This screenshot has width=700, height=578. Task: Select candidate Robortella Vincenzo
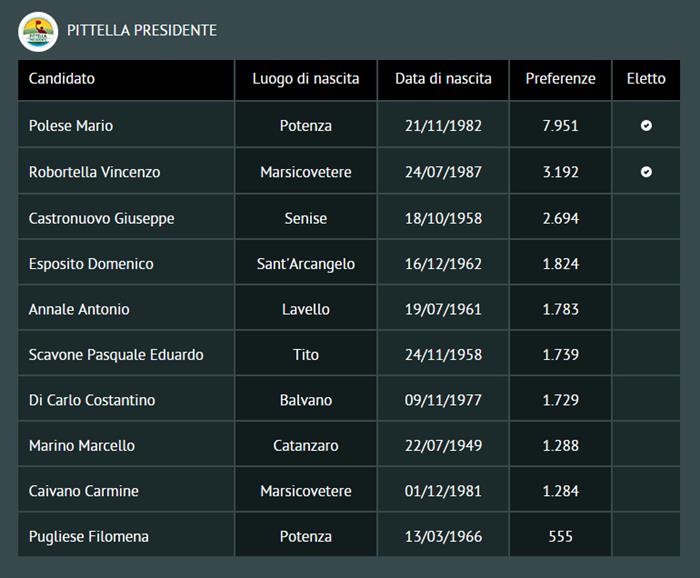coord(95,172)
